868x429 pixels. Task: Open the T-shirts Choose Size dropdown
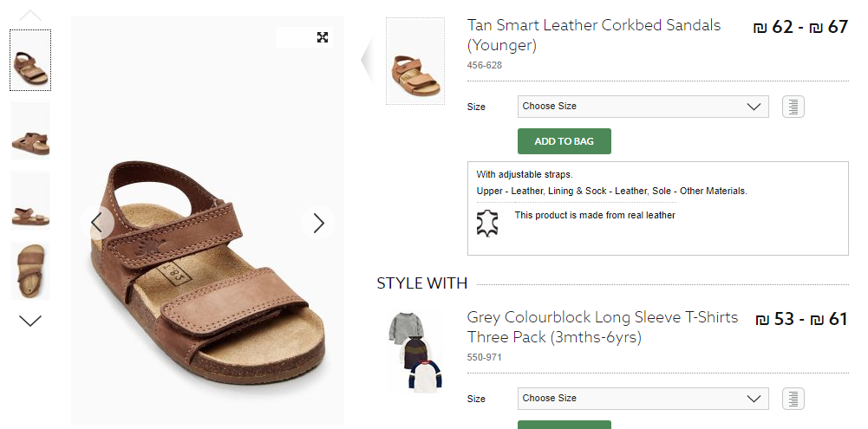pyautogui.click(x=643, y=399)
